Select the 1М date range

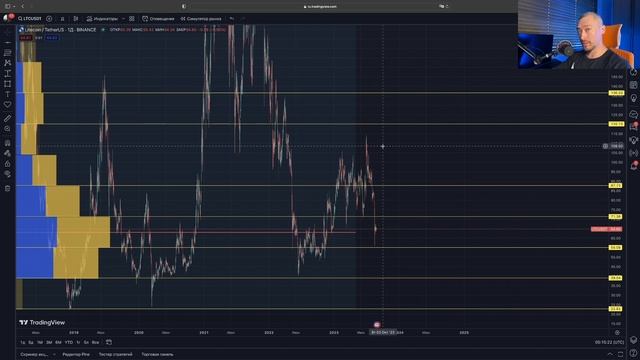pyautogui.click(x=40, y=342)
